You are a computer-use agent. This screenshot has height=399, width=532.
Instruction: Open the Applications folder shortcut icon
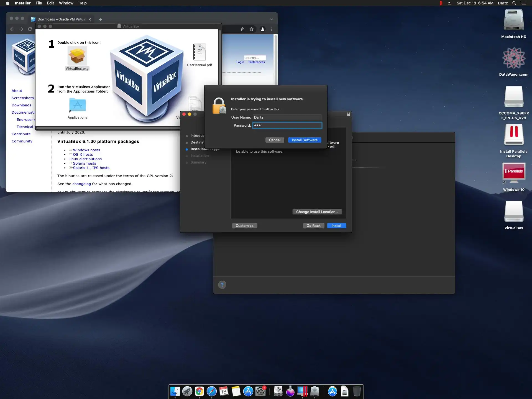(x=77, y=105)
